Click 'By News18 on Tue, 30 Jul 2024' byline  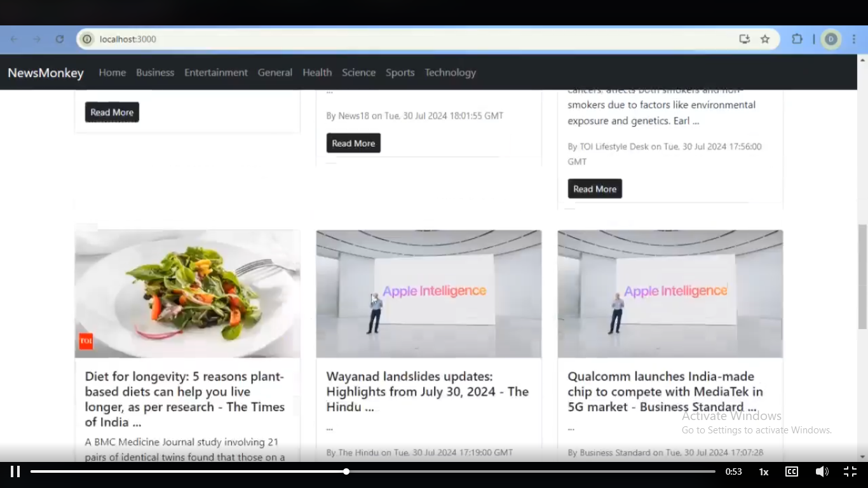point(415,116)
